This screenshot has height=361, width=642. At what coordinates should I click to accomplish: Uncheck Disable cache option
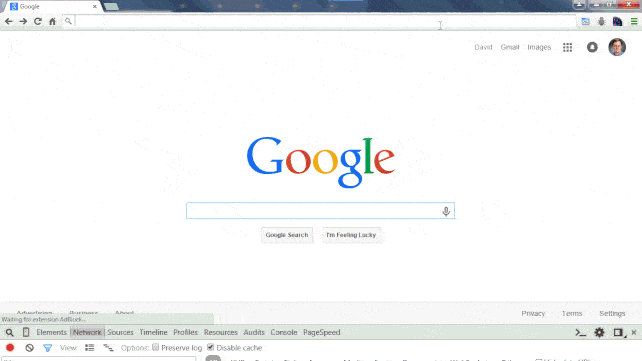coord(210,347)
